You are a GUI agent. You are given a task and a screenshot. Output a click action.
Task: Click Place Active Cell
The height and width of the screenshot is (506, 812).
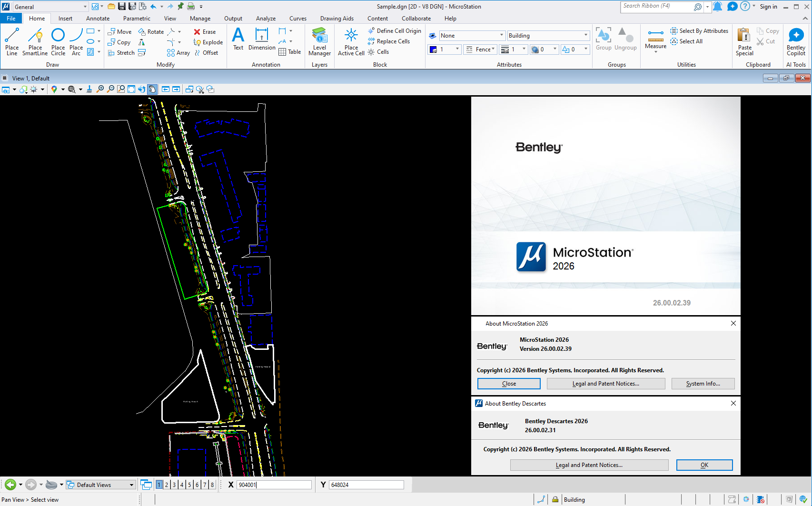[x=351, y=41]
